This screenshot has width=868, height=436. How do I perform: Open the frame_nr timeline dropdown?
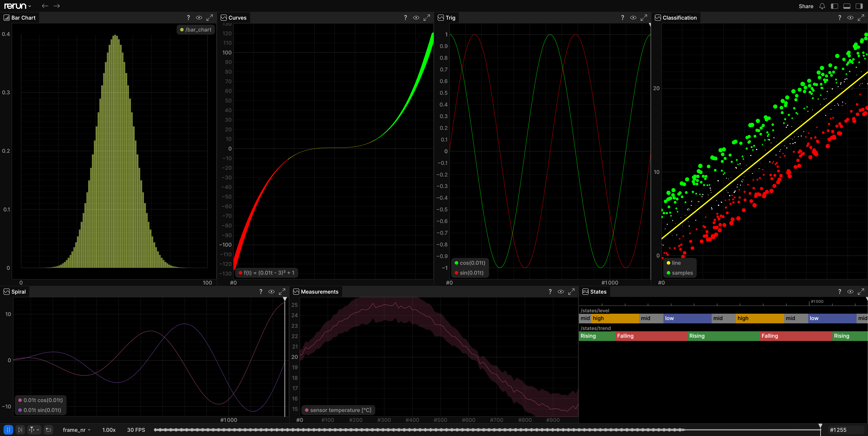coord(76,430)
